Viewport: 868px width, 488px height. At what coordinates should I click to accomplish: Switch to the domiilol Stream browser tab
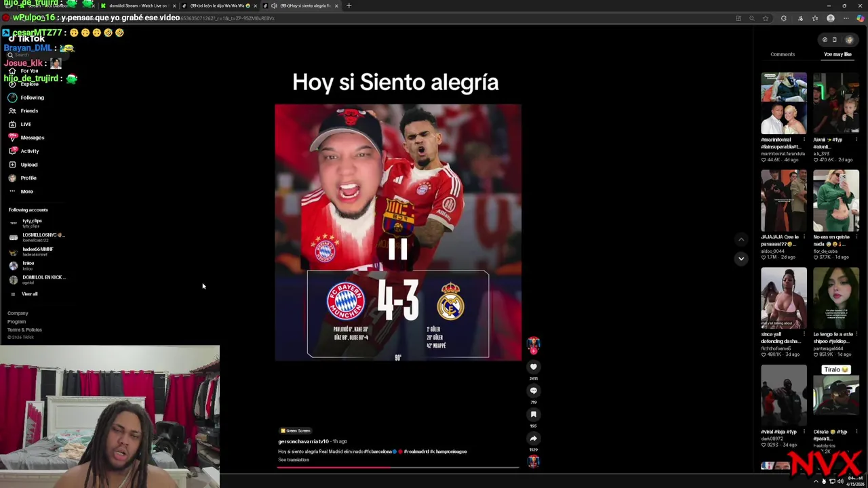(x=138, y=5)
